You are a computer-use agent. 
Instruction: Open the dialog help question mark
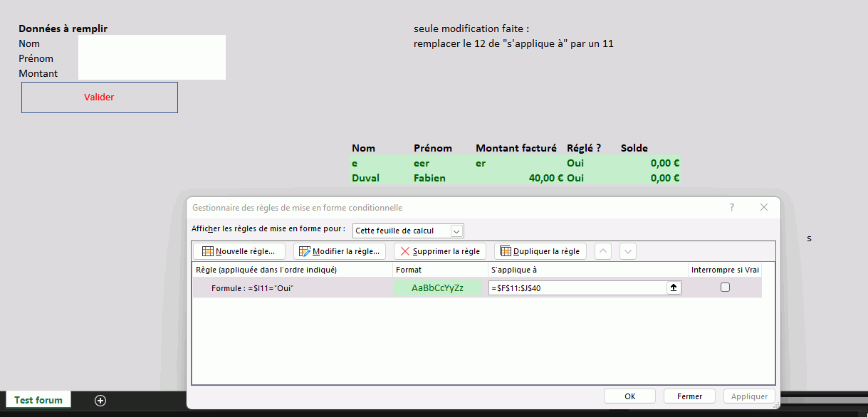coord(731,207)
